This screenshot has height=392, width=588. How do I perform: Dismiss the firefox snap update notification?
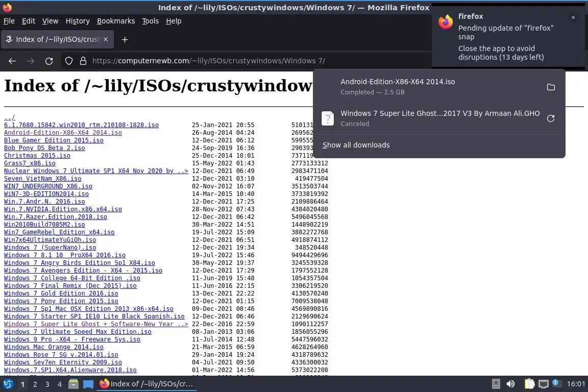573,17
